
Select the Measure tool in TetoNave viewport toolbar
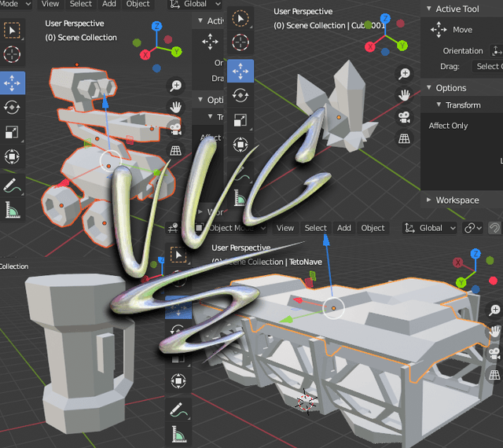[x=178, y=434]
